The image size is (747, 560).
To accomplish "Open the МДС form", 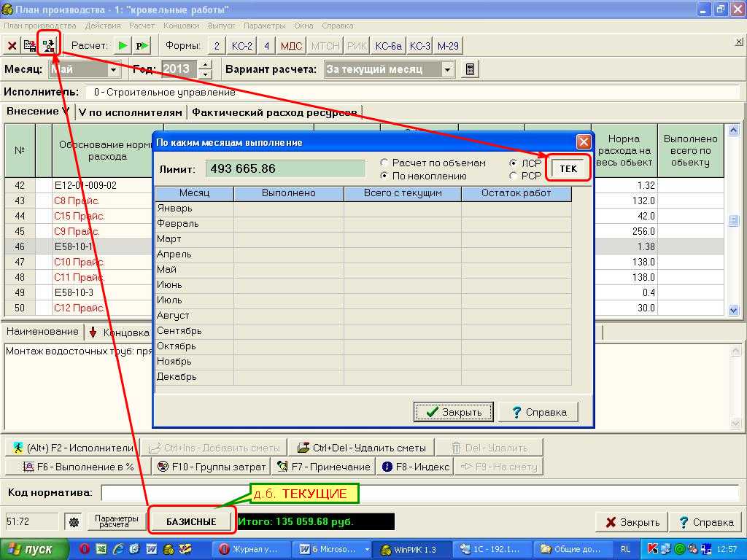I will click(291, 46).
